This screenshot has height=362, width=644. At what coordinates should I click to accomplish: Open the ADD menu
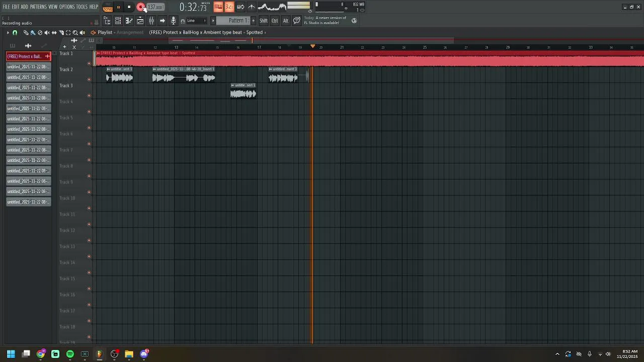[x=25, y=7]
